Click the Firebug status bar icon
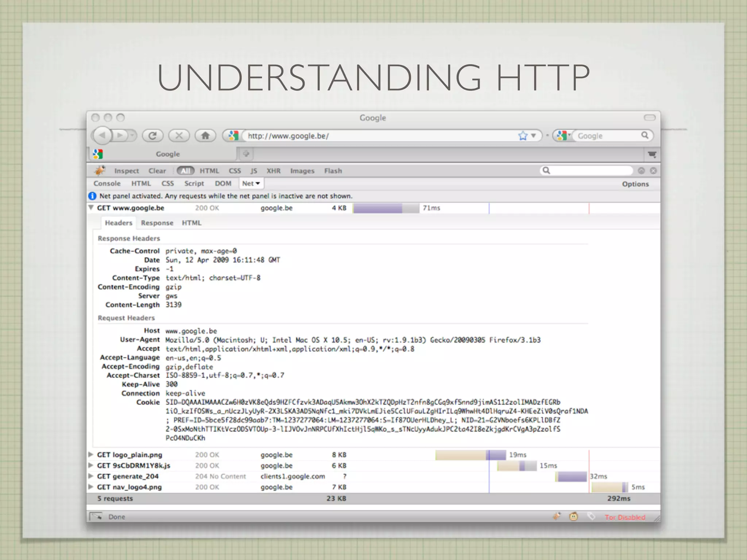Screen dimensions: 747x560 click(x=557, y=516)
